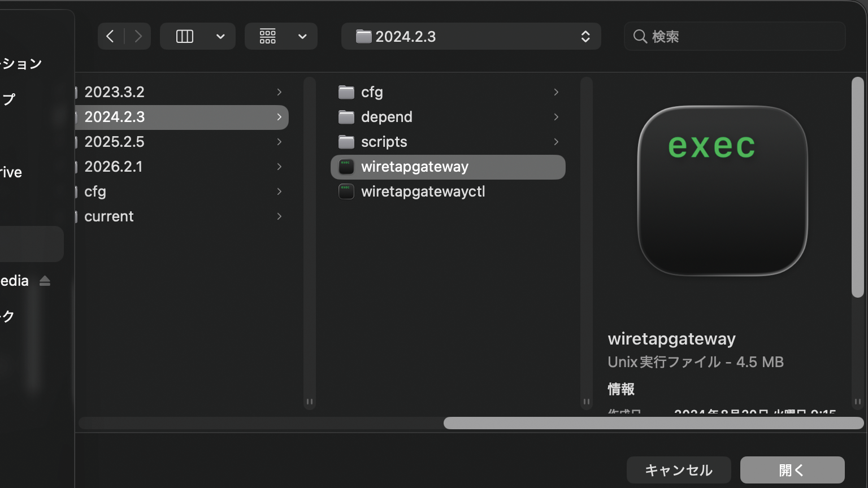Open the view mode dropdown chevron
Screen dimensions: 868x488
point(220,37)
